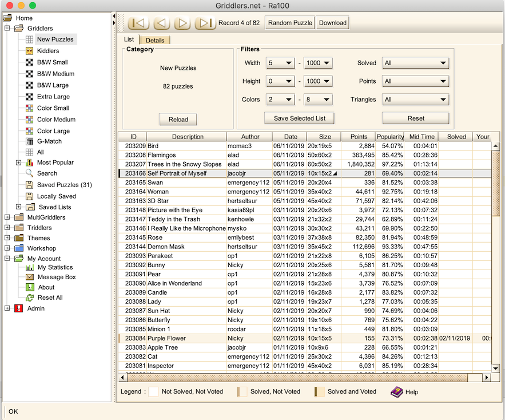505x420 pixels.
Task: Go to the next record
Action: coord(182,23)
